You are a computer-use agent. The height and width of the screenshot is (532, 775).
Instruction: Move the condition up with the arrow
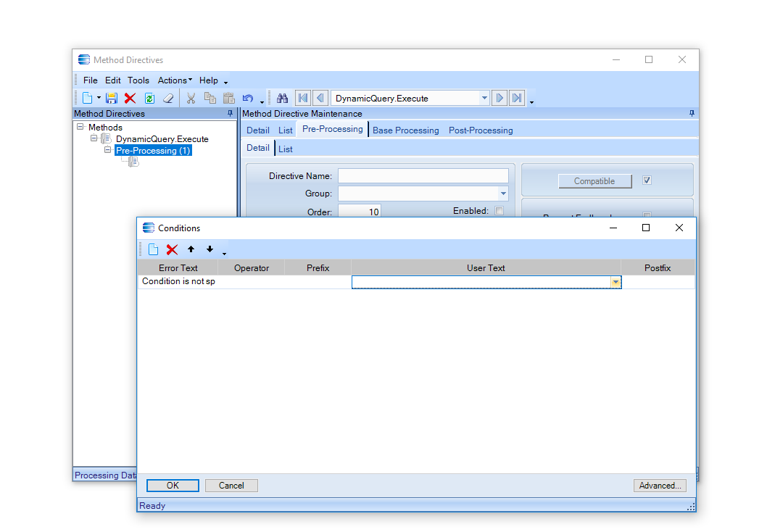[x=191, y=249]
